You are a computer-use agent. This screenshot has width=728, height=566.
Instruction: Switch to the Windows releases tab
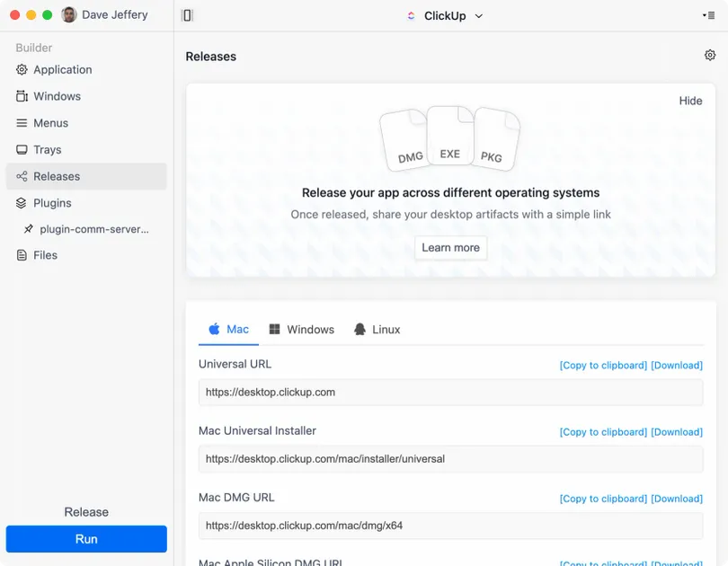pyautogui.click(x=301, y=329)
